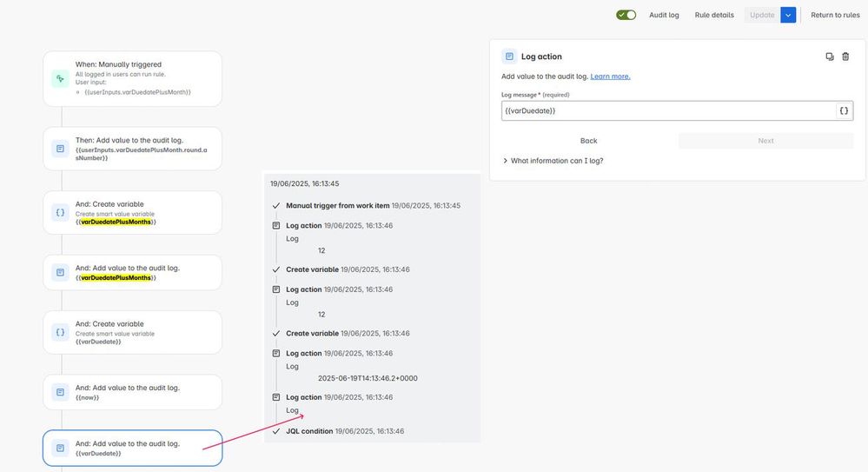The width and height of the screenshot is (868, 472).
Task: Click log icon of varDuedatePlusMonths log step
Action: (60, 273)
